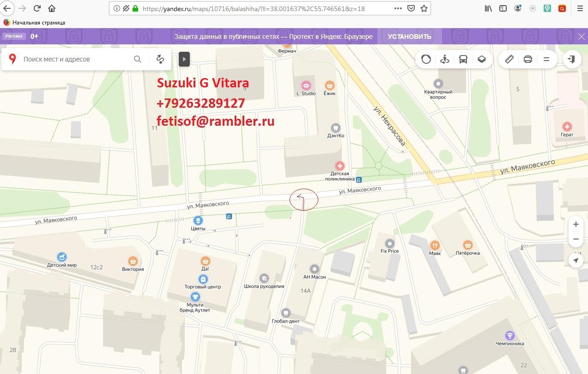Open the route builder icon
This screenshot has width=588, height=374.
tap(160, 59)
